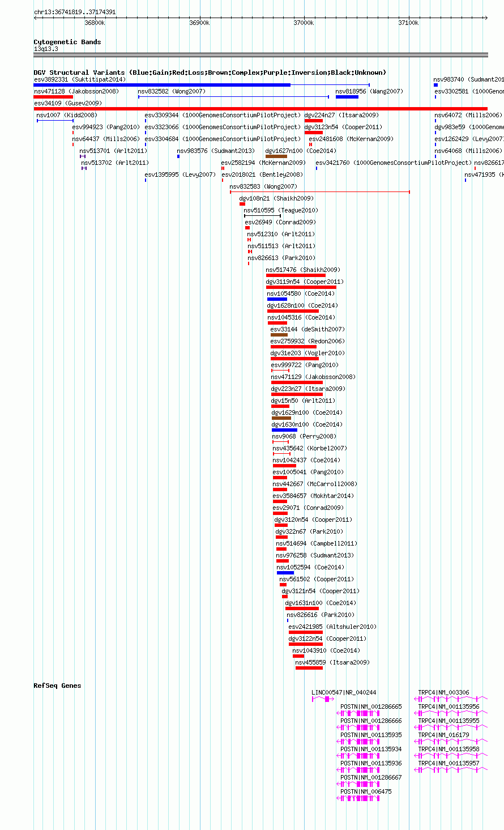504x830 pixels.
Task: Click esv2018021 (Bentley2008) label
Action: click(262, 175)
